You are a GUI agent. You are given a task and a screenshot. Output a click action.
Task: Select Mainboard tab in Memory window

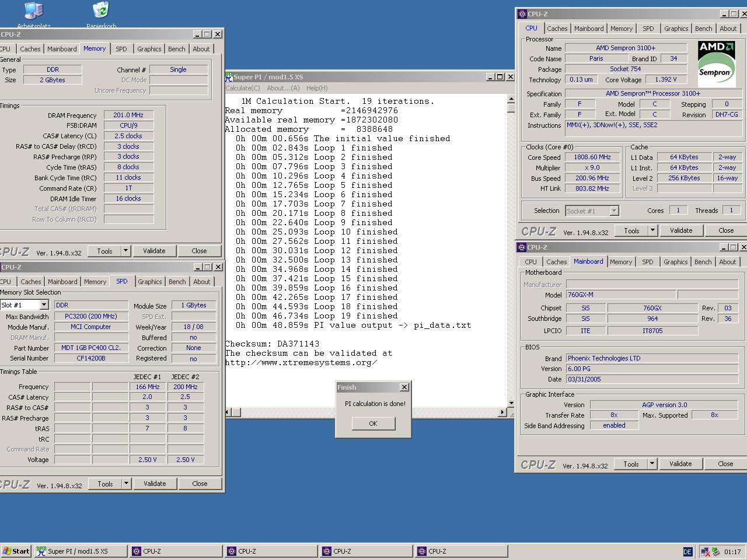point(62,49)
